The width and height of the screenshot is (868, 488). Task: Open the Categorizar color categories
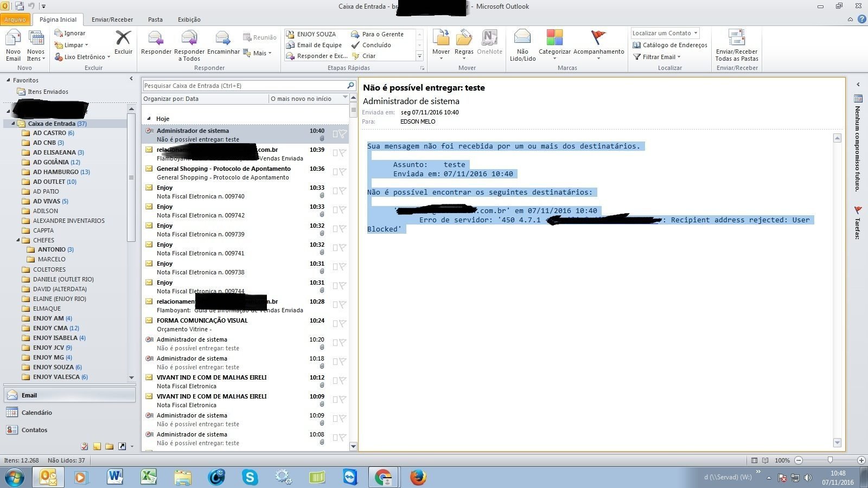click(554, 45)
